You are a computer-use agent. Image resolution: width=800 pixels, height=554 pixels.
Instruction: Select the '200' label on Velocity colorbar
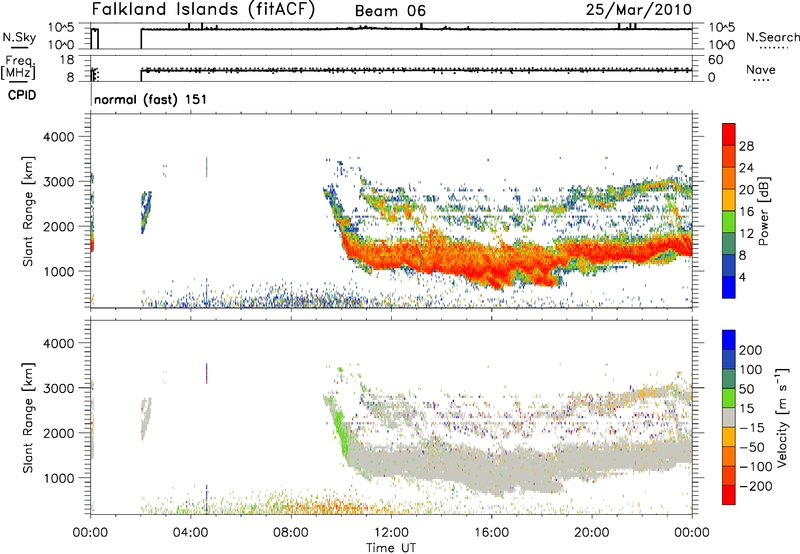(x=751, y=350)
